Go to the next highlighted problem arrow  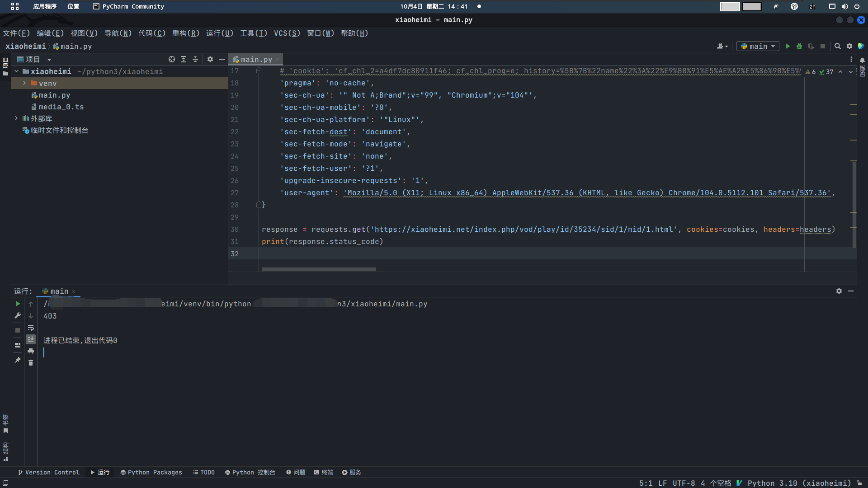(850, 72)
